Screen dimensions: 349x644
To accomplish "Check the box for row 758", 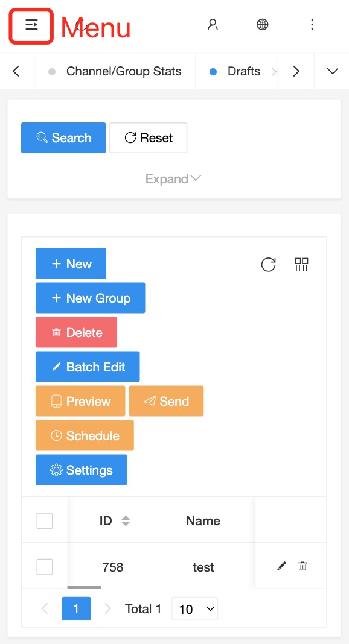I will tap(45, 567).
